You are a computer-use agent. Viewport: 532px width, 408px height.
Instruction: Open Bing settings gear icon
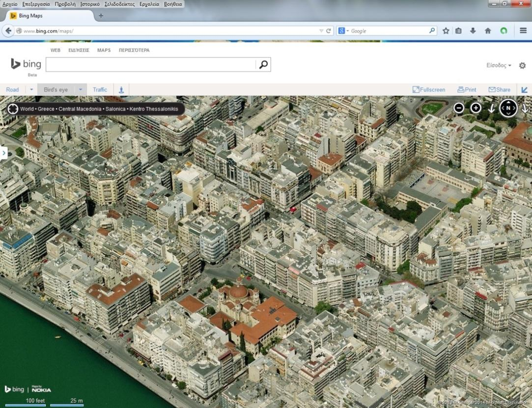tap(522, 65)
